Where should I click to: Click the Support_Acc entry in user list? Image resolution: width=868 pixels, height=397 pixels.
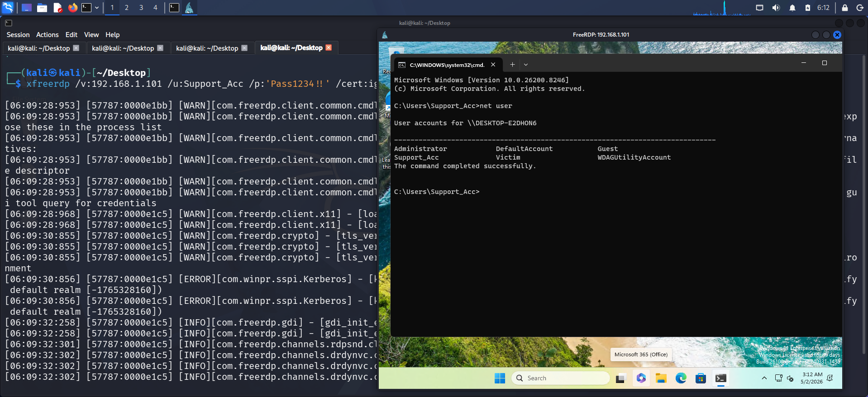(x=416, y=157)
